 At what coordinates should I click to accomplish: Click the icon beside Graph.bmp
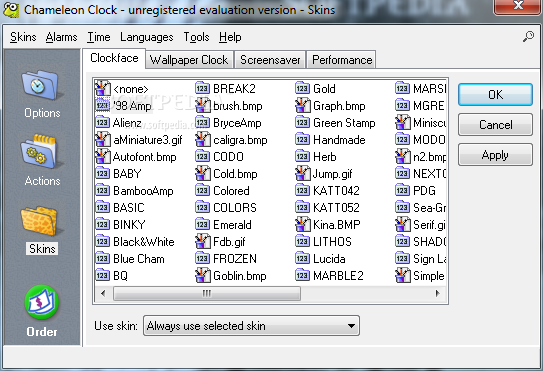click(x=303, y=106)
